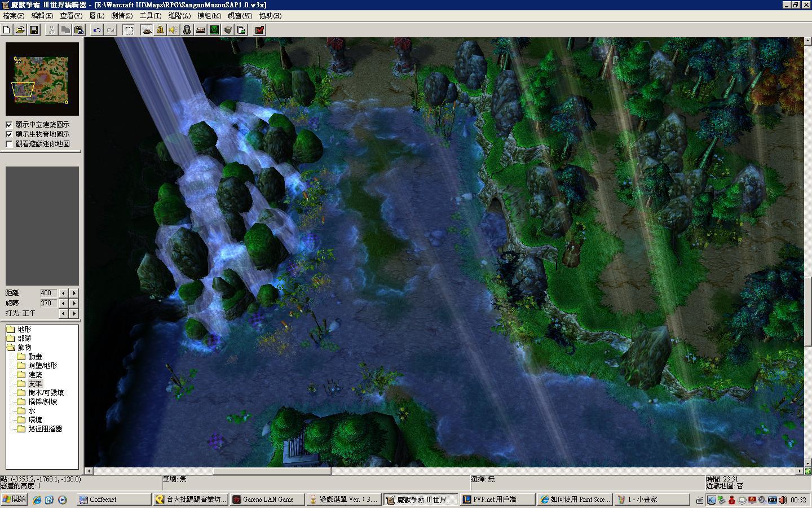
Task: Open the 查看(V) menu
Action: point(71,16)
